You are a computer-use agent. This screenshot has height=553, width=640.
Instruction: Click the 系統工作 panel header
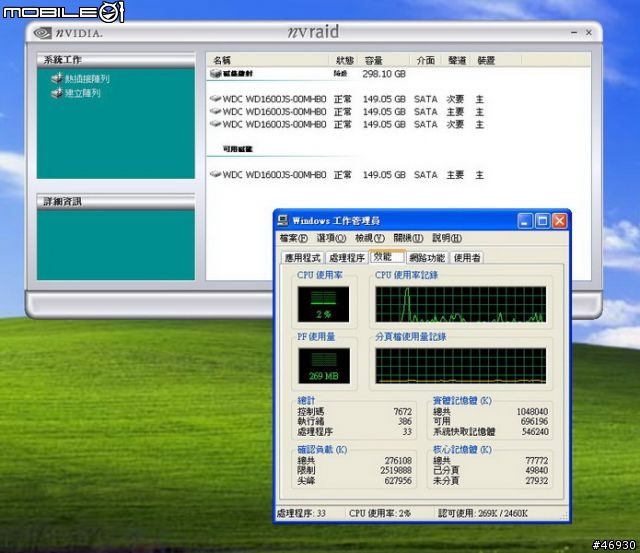[x=116, y=60]
